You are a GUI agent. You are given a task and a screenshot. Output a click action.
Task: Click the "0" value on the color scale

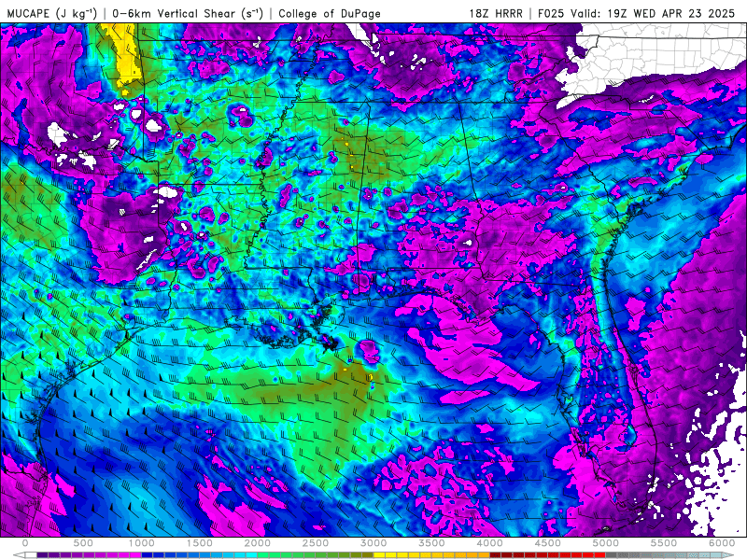25,543
